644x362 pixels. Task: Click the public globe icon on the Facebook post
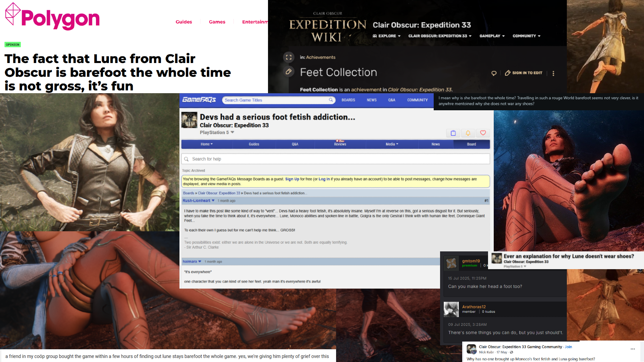(512, 352)
